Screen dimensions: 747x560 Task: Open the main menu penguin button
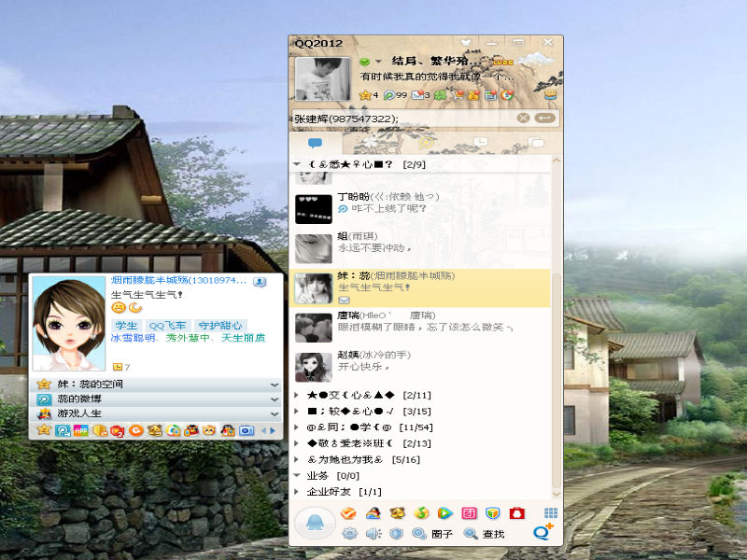point(315,523)
